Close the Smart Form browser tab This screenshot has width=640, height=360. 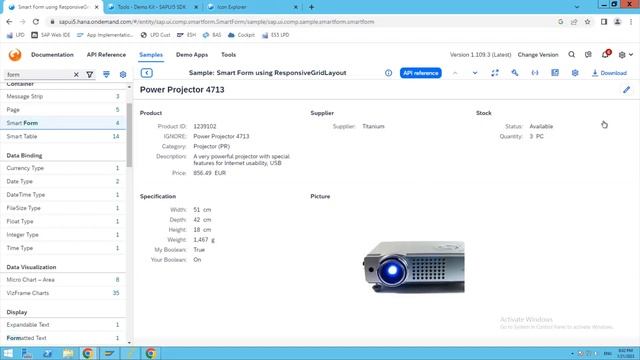tap(97, 7)
